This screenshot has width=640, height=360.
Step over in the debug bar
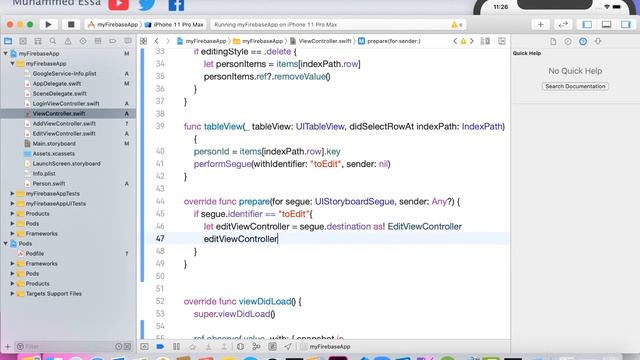coord(192,347)
